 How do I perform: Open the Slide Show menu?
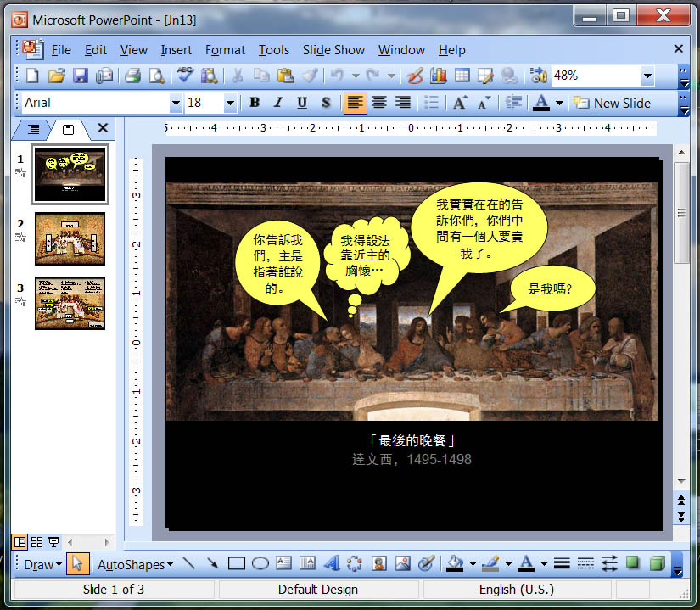pos(333,50)
